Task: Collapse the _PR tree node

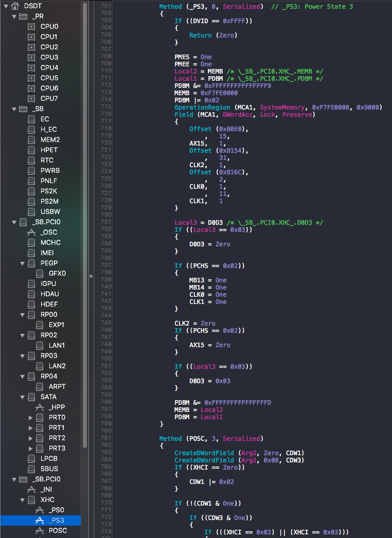Action: tap(14, 16)
